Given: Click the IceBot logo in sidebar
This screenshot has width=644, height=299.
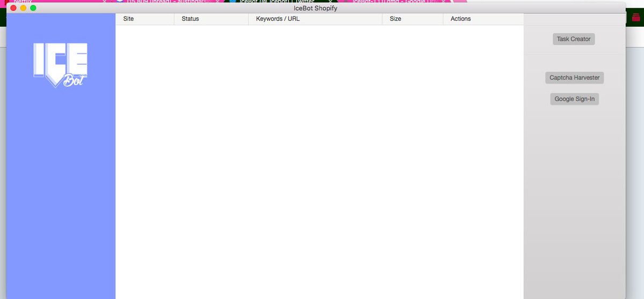Looking at the screenshot, I should click(60, 65).
